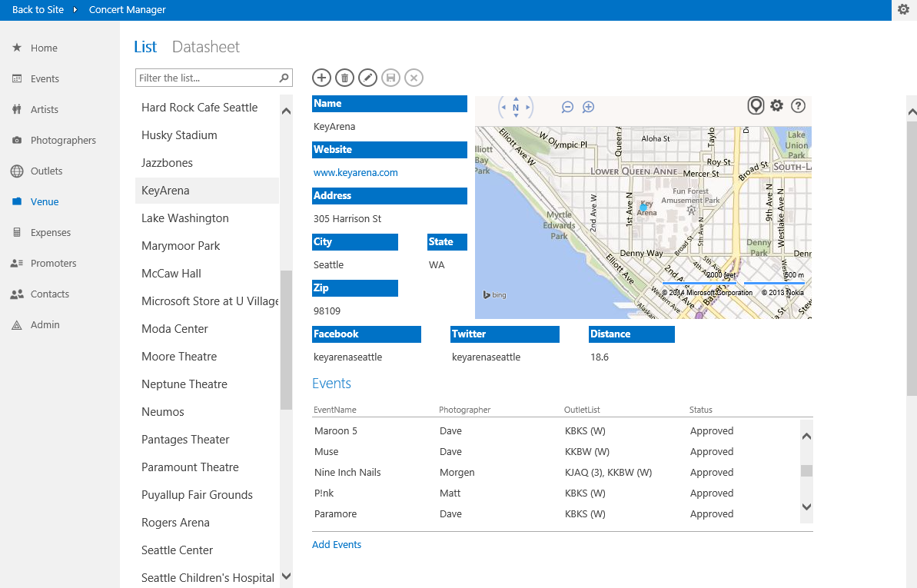Click the map compass north control
This screenshot has width=917, height=588.
tap(516, 107)
